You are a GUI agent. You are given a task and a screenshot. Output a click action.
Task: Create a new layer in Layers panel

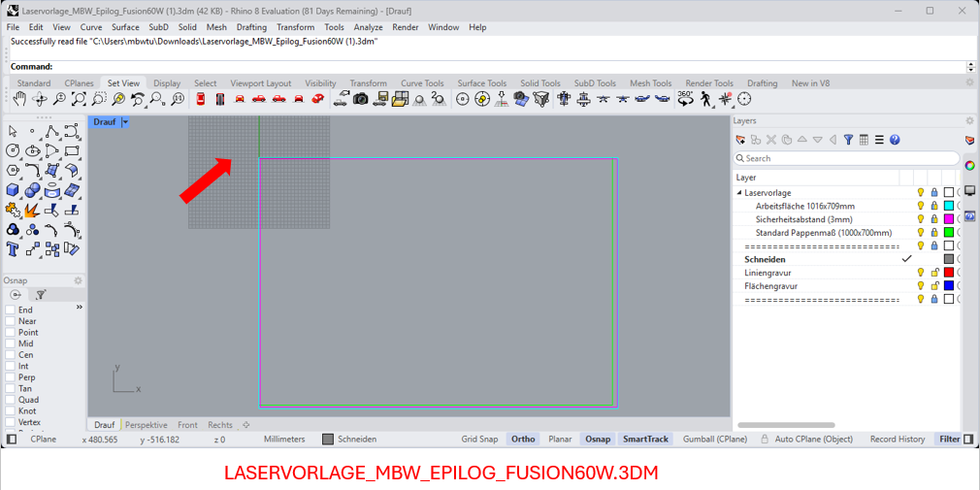pos(741,140)
